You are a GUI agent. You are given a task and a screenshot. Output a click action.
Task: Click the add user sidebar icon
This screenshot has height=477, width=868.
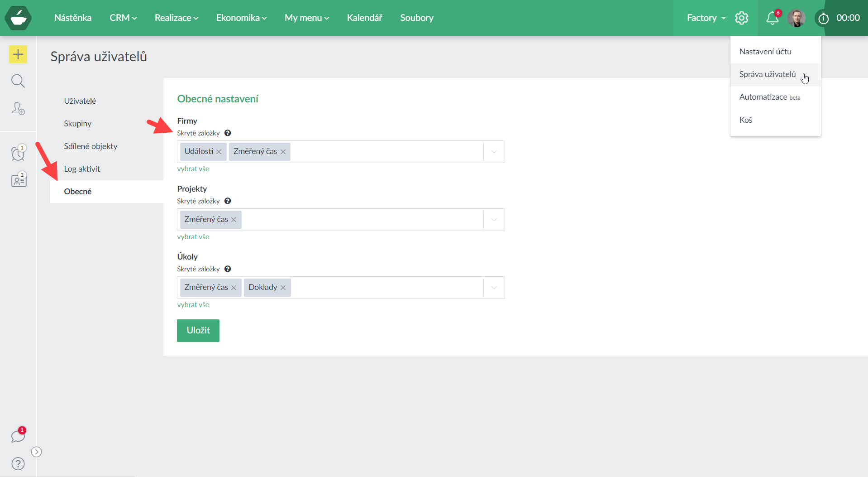[18, 108]
